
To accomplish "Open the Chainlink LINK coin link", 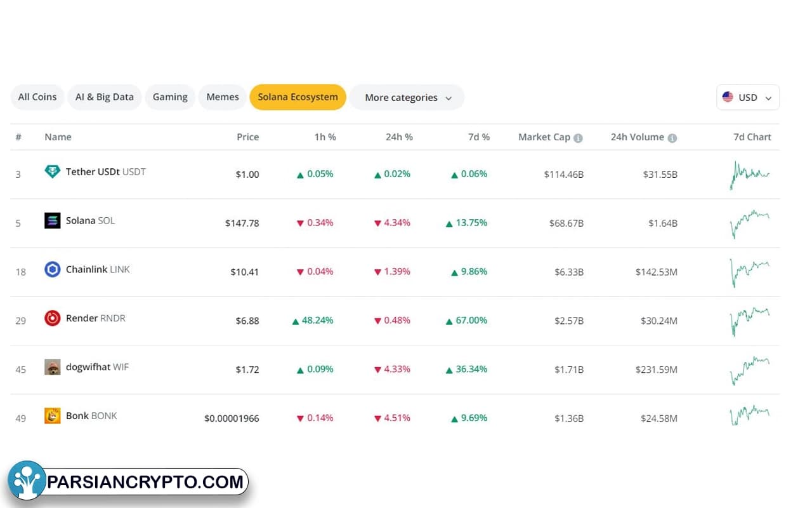I will [x=98, y=269].
